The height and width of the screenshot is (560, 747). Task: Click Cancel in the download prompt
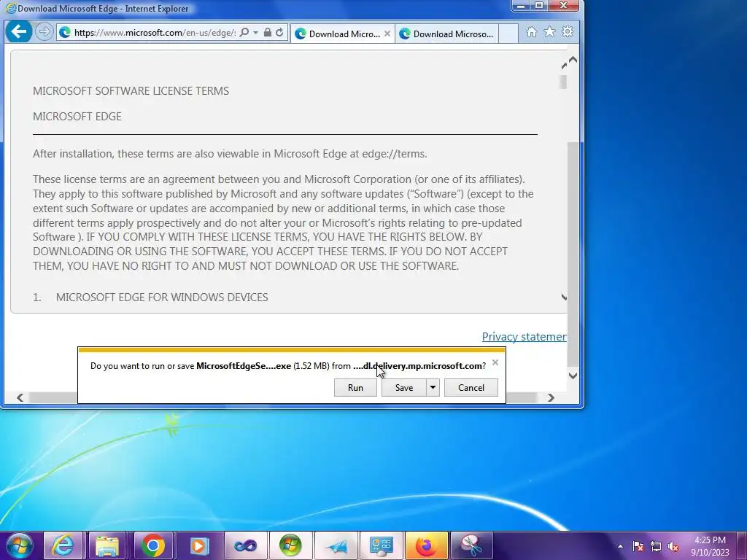point(471,388)
